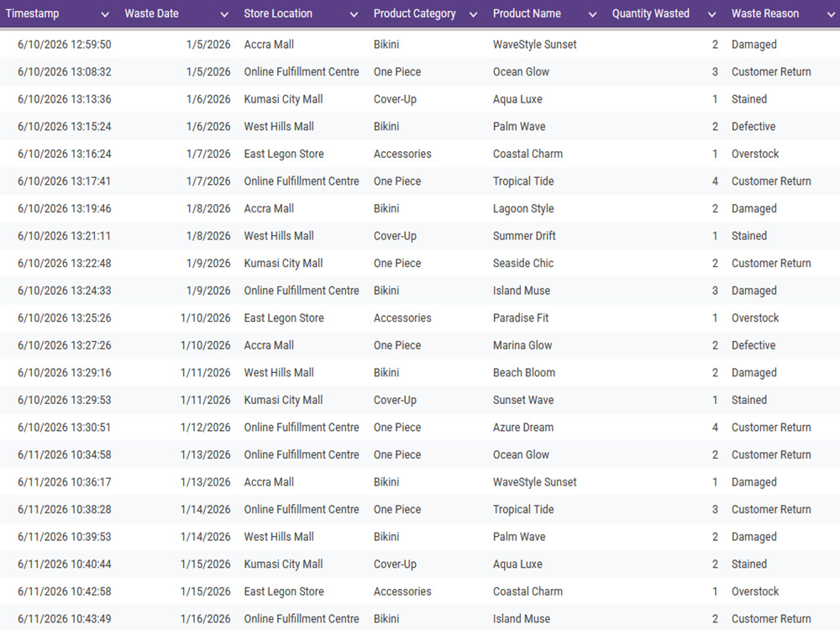Click Island Muse in the 13:24:33 row
The image size is (840, 630).
[x=522, y=291]
